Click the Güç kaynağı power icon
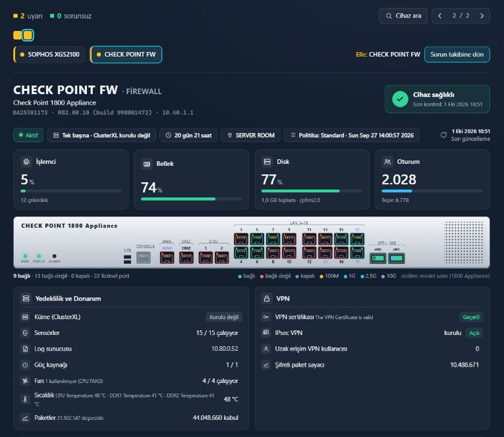The width and height of the screenshot is (504, 437). [x=25, y=365]
